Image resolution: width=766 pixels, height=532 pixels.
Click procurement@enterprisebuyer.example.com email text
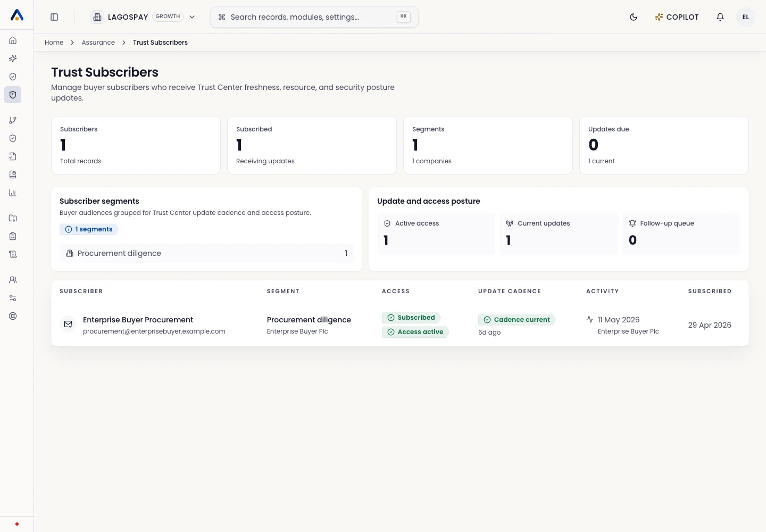[x=154, y=331]
